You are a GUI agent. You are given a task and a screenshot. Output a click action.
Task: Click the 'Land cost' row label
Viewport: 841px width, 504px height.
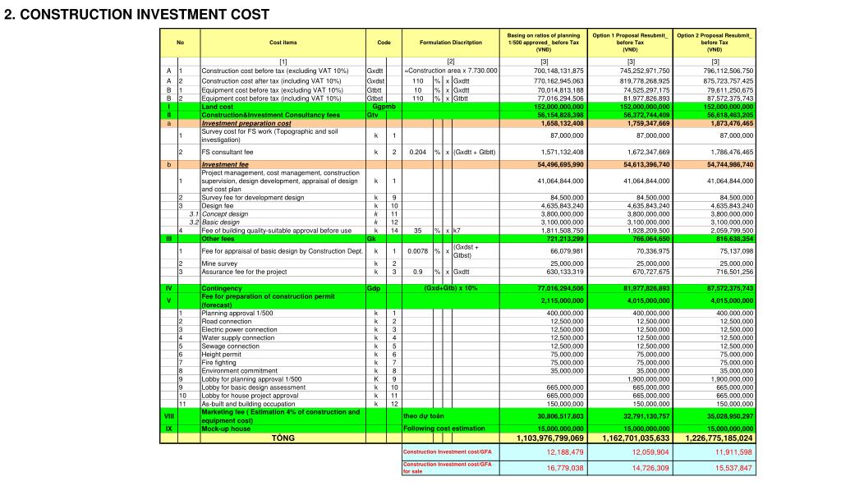click(x=217, y=107)
